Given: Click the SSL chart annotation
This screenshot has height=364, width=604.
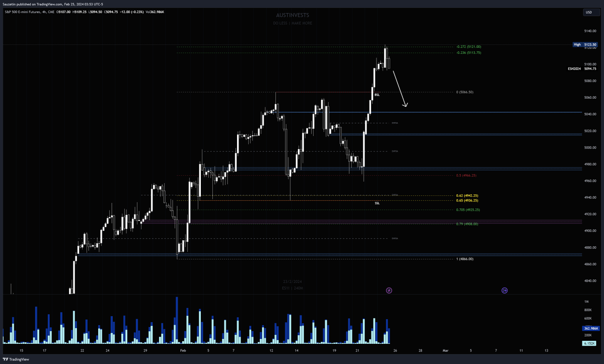Looking at the screenshot, I should [x=377, y=203].
